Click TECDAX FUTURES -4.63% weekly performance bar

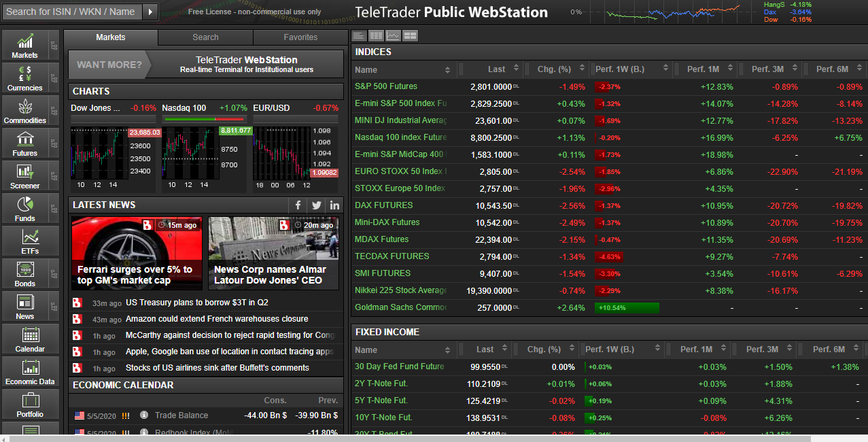[x=609, y=256]
